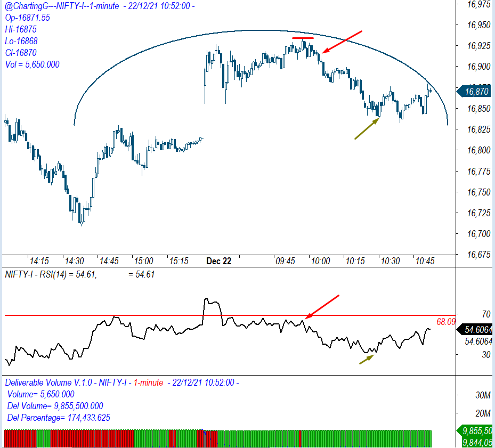The image size is (495, 448).
Task: Click the 10:00 time axis label
Action: 320,261
